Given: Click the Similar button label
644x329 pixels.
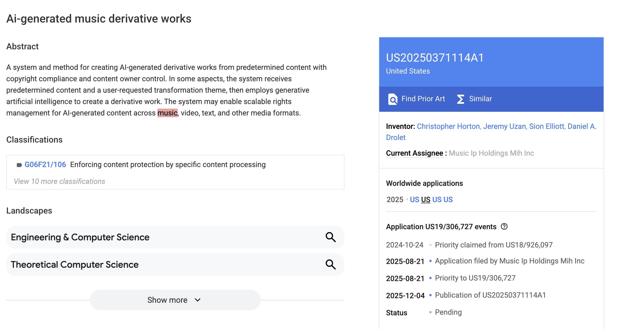Looking at the screenshot, I should [480, 99].
